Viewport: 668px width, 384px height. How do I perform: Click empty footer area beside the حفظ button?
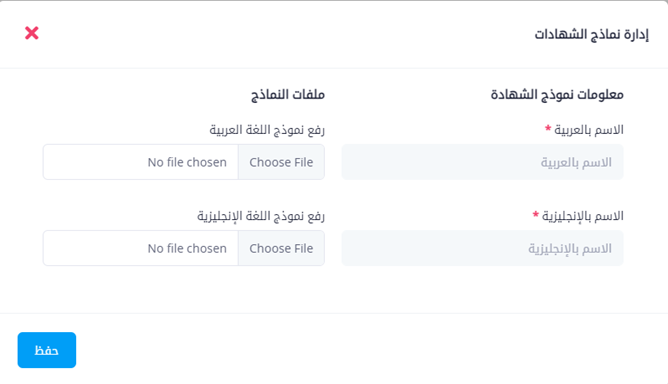371,350
